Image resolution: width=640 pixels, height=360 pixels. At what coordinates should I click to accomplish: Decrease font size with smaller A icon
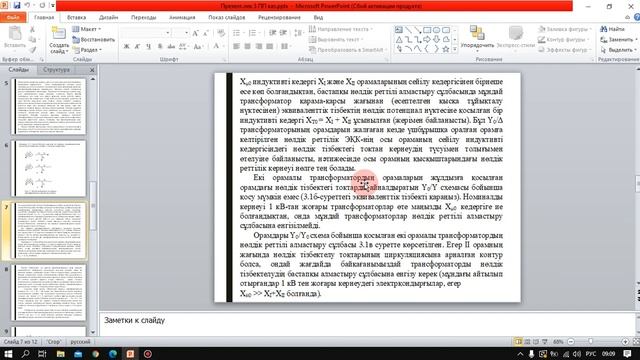[205, 33]
